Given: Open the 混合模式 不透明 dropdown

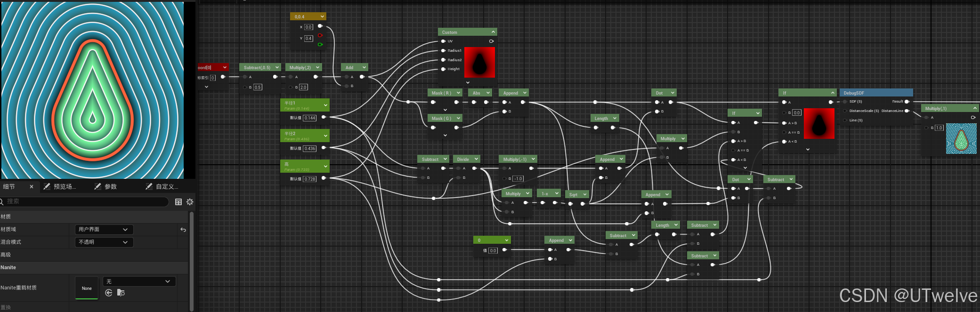Looking at the screenshot, I should [x=104, y=242].
